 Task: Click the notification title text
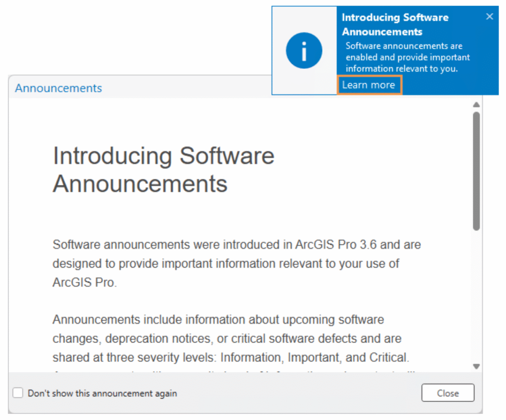click(x=395, y=24)
